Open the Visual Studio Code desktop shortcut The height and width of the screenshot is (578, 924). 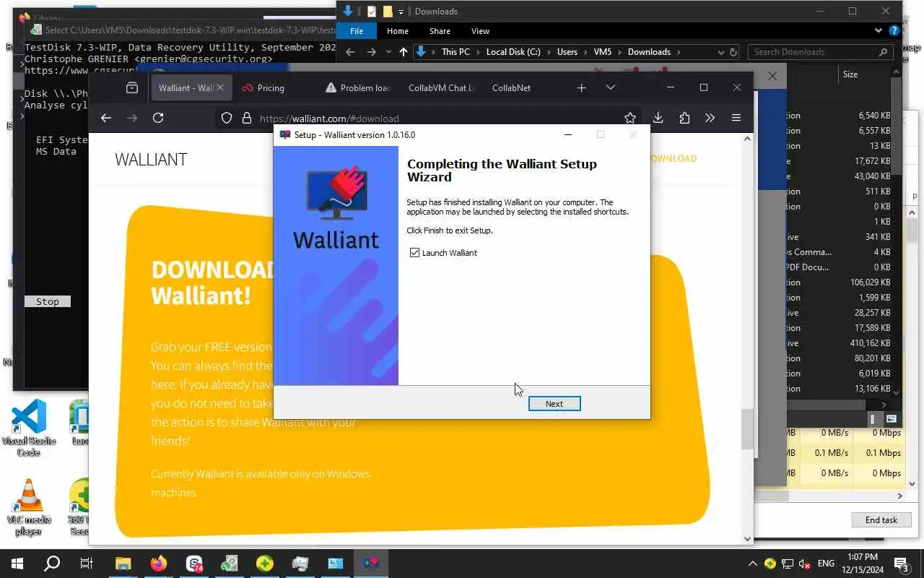[x=29, y=428]
